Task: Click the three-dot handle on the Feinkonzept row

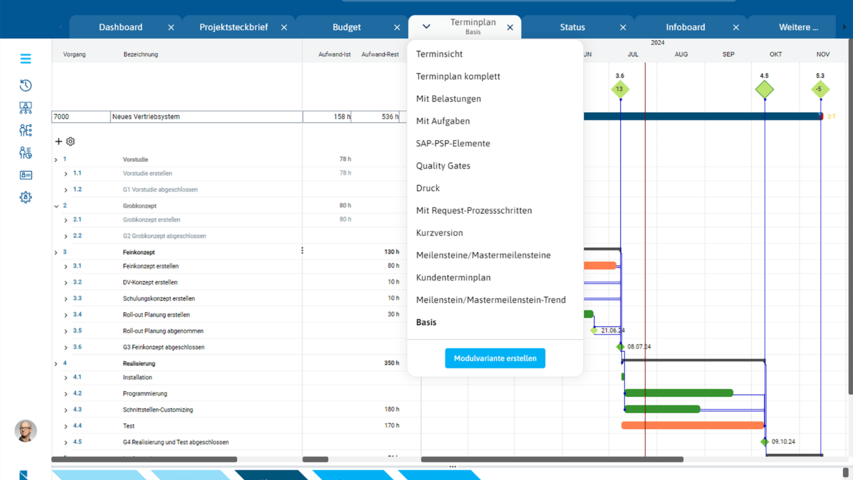Action: pyautogui.click(x=302, y=251)
